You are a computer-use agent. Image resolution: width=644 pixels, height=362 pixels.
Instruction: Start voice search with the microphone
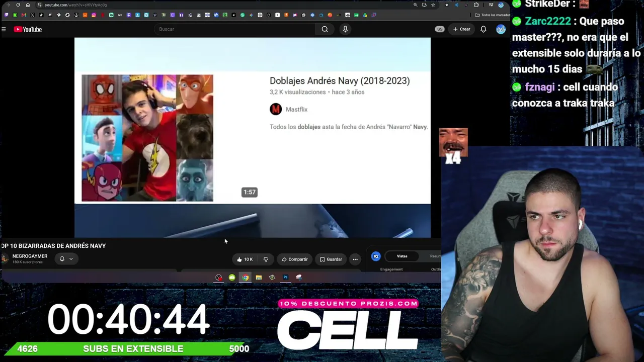tap(345, 29)
